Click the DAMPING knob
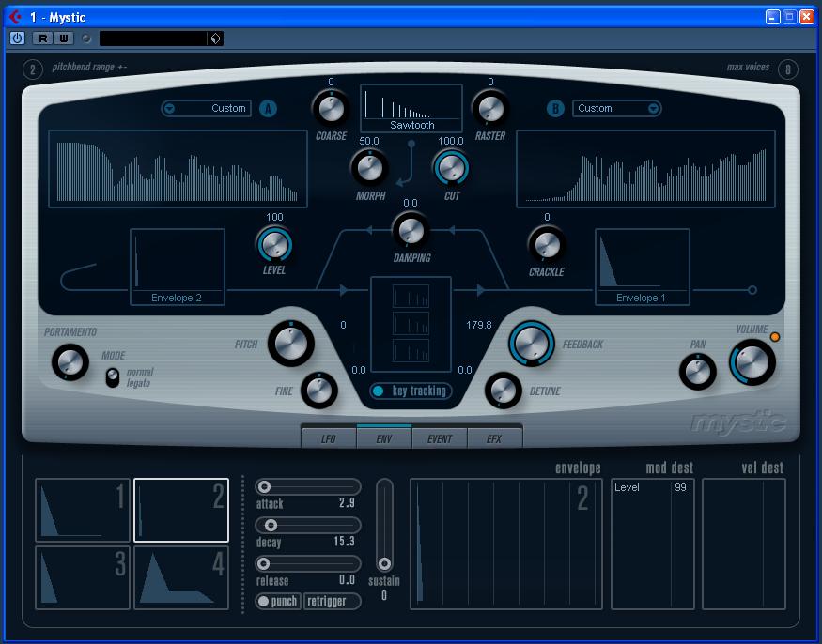 tap(411, 230)
